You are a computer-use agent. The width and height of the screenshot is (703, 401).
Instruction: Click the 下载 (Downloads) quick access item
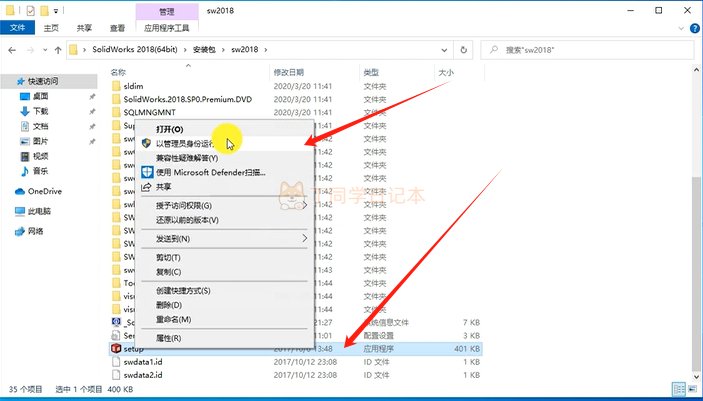[40, 111]
